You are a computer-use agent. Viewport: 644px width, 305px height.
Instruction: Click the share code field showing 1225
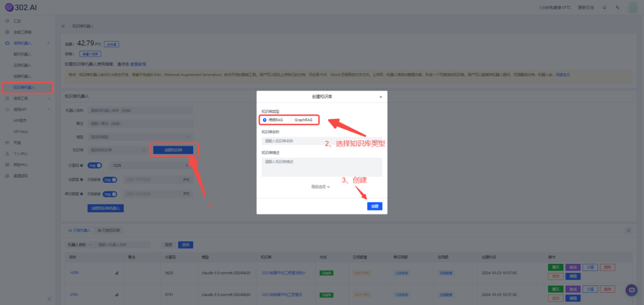coord(150,166)
